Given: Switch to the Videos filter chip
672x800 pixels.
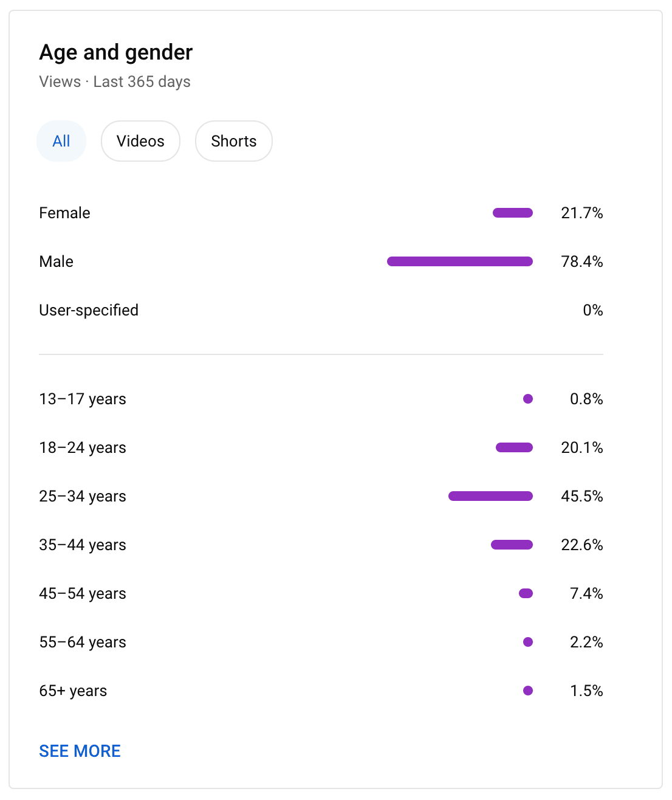Looking at the screenshot, I should [140, 141].
